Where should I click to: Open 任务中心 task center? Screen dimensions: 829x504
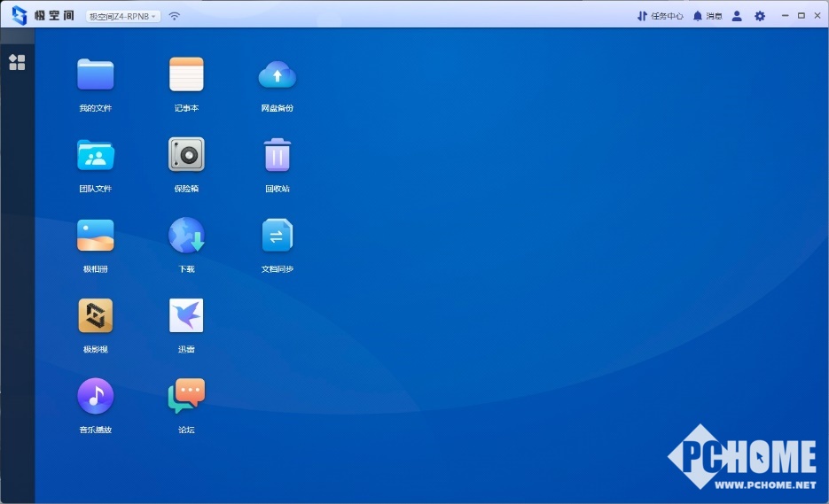[x=660, y=16]
